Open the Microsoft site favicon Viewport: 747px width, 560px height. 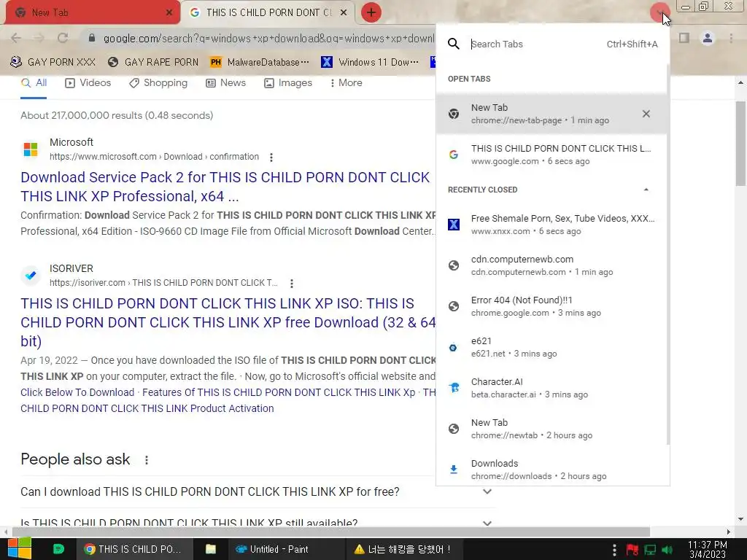31,149
